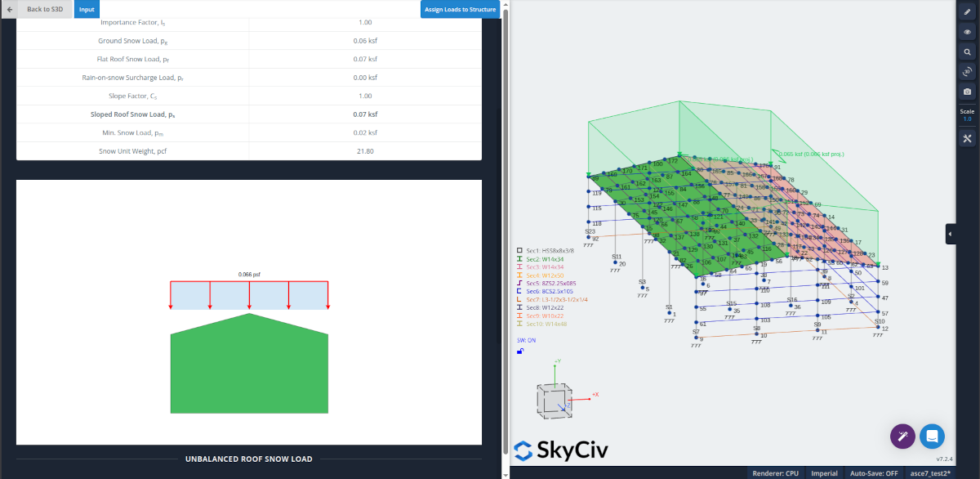Click the 3D rotate view icon
Viewport: 980px width, 479px height.
967,71
